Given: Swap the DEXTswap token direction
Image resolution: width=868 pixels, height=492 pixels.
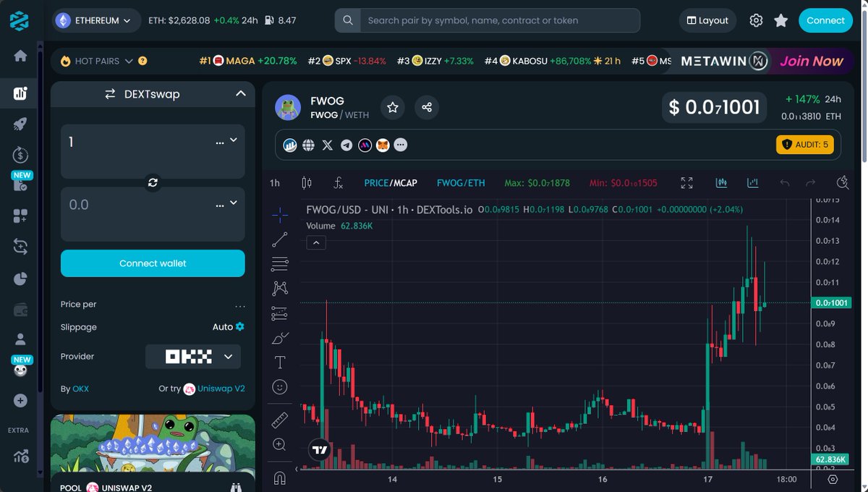Looking at the screenshot, I should (153, 183).
